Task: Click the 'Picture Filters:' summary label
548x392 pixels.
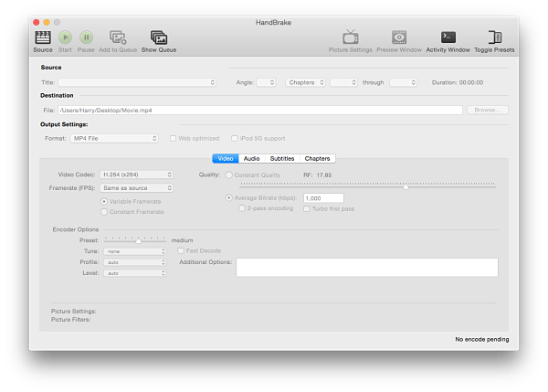Action: click(70, 320)
